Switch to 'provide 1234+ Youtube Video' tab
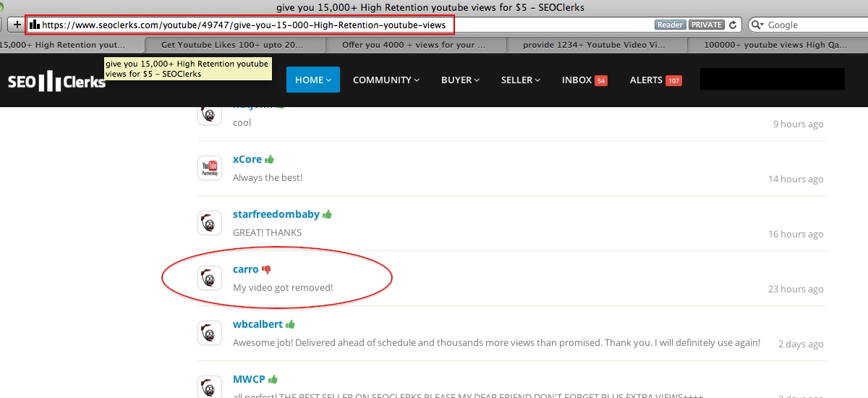 pyautogui.click(x=595, y=44)
